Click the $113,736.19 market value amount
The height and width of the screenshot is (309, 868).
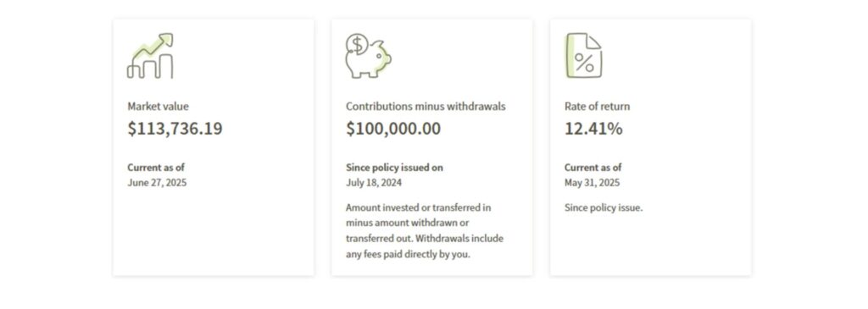click(x=175, y=128)
